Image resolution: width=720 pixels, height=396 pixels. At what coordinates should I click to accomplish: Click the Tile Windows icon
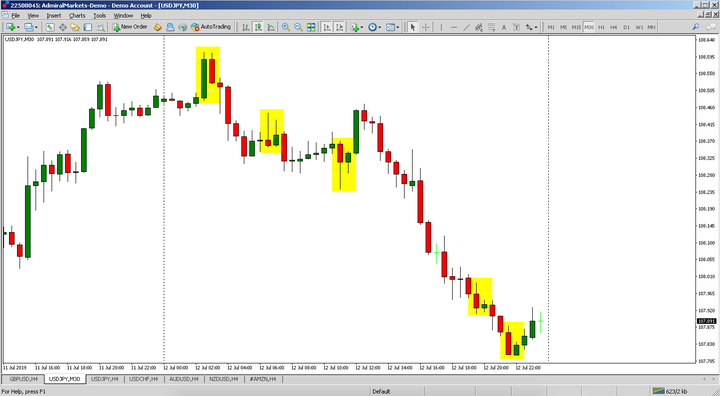click(x=311, y=27)
